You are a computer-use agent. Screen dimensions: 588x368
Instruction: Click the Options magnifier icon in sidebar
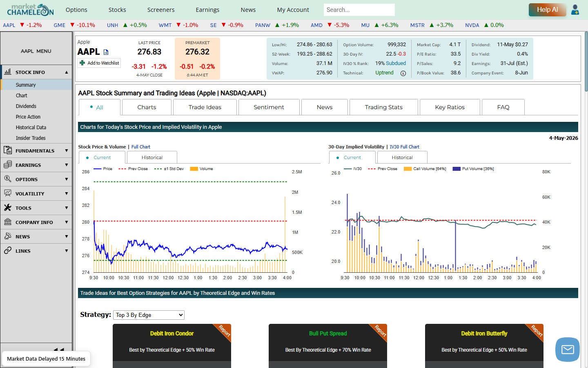click(8, 179)
